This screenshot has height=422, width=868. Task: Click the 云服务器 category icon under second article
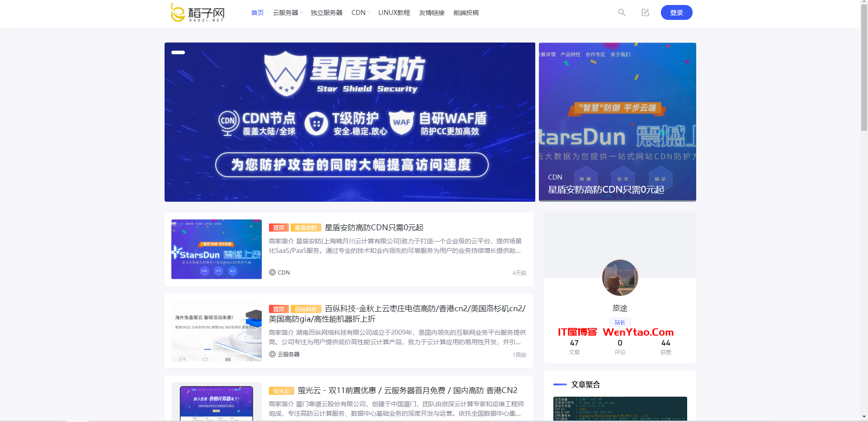click(x=272, y=354)
